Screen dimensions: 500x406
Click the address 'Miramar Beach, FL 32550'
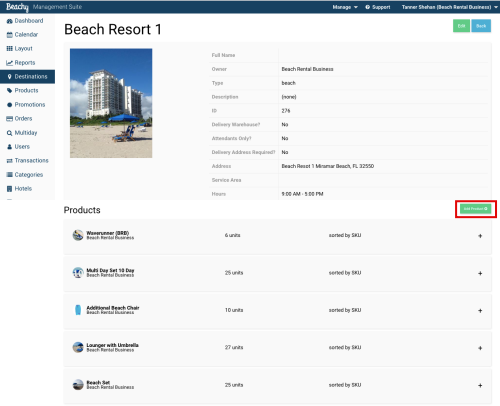[345, 166]
